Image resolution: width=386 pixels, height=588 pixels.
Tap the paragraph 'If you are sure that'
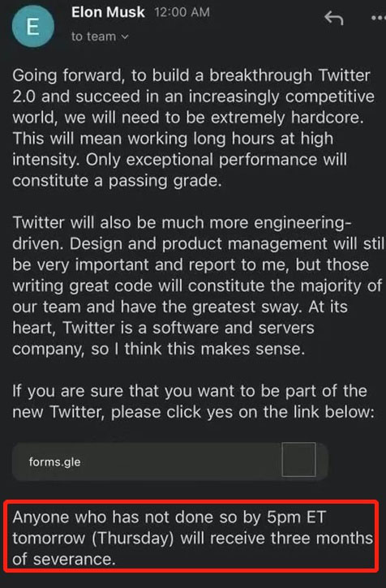(x=193, y=401)
